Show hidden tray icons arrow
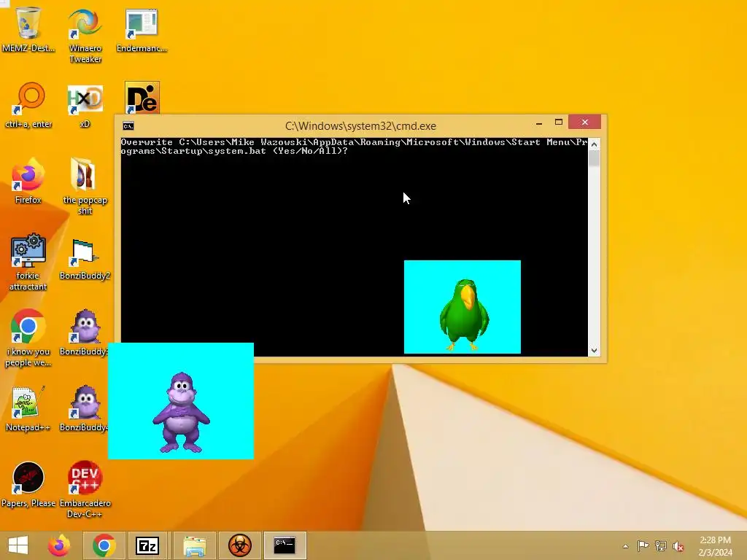This screenshot has height=560, width=747. click(625, 546)
